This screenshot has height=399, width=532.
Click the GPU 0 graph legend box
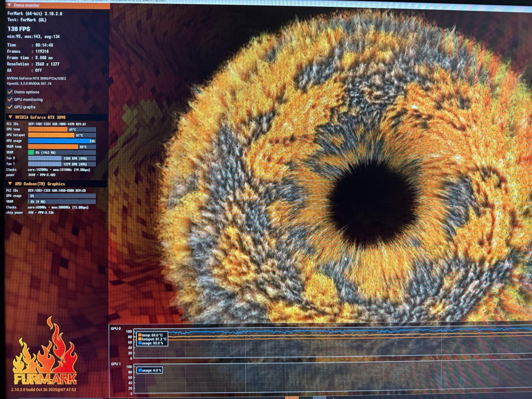click(152, 339)
